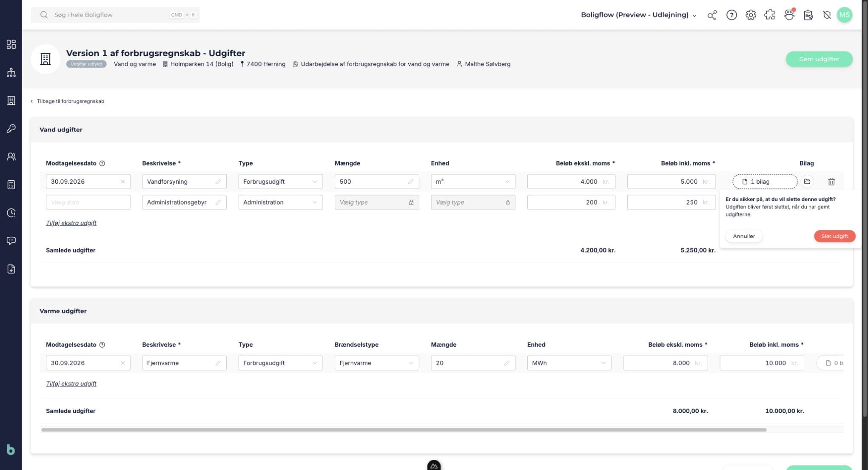
Task: Click the 1 bilag attachment box
Action: (x=765, y=182)
